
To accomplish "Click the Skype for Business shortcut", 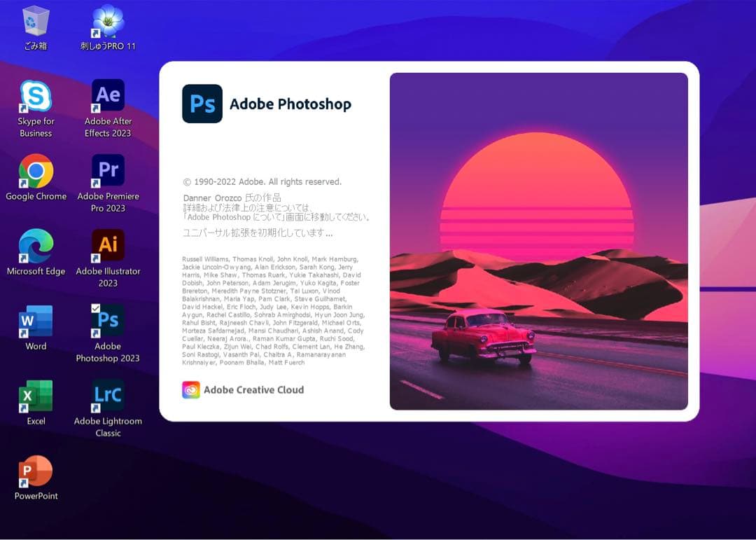I will [36, 97].
